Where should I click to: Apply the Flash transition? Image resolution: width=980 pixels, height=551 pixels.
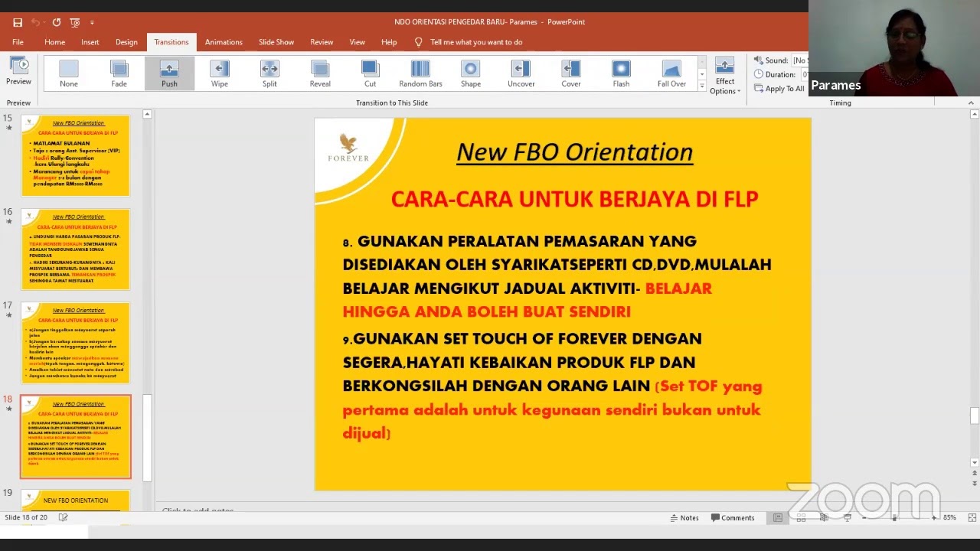click(x=621, y=74)
